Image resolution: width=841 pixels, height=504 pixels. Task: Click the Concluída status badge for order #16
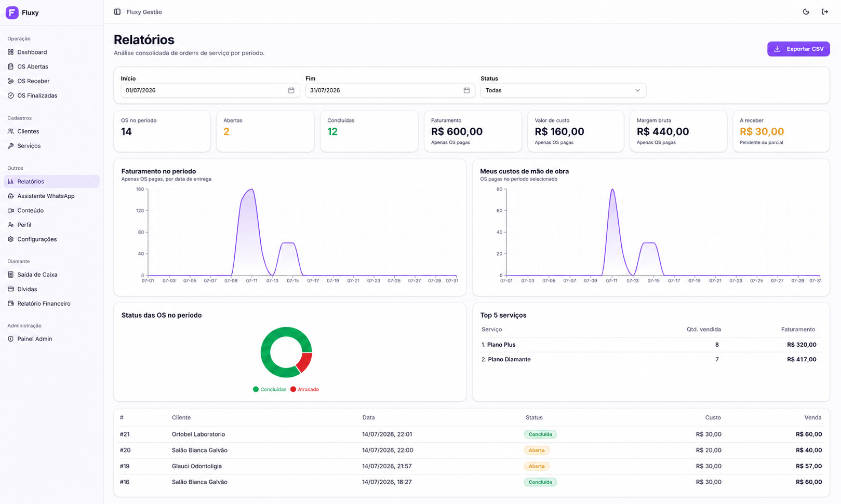540,482
